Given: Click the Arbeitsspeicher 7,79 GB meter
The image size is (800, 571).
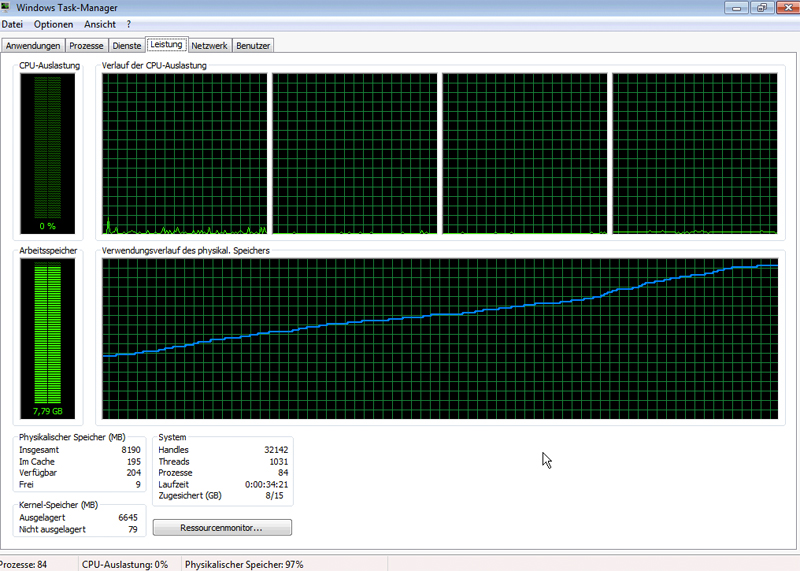Looking at the screenshot, I should [48, 340].
